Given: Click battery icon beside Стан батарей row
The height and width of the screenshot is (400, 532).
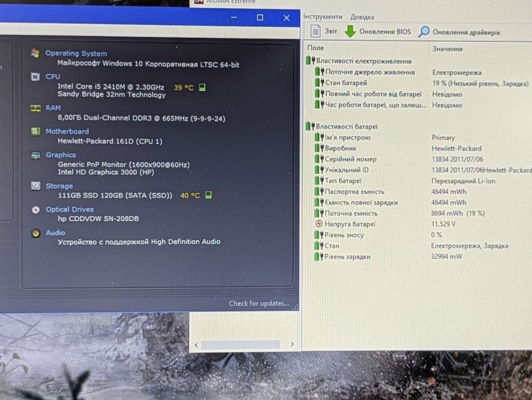Looking at the screenshot, I should pos(319,83).
